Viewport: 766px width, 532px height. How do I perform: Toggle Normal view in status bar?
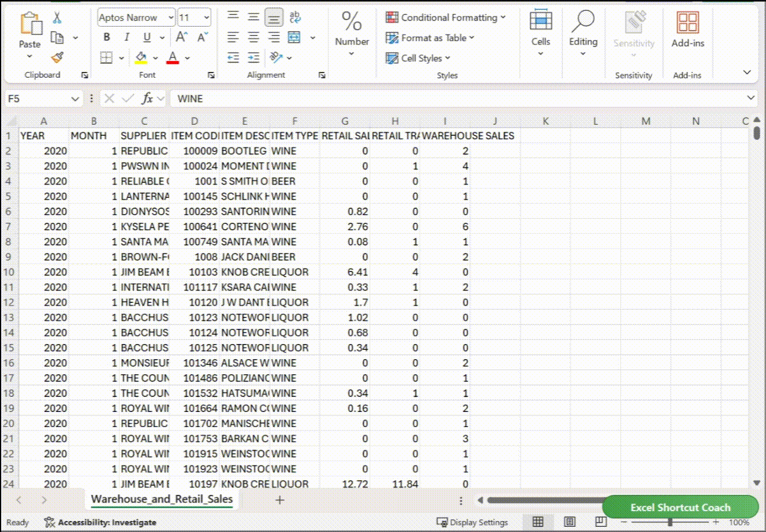pyautogui.click(x=538, y=522)
